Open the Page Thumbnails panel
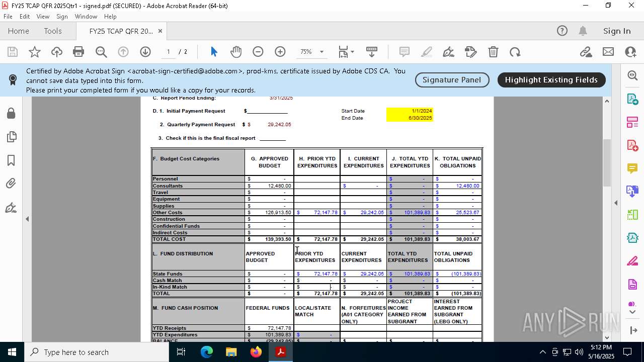644x362 pixels. pos(11,137)
